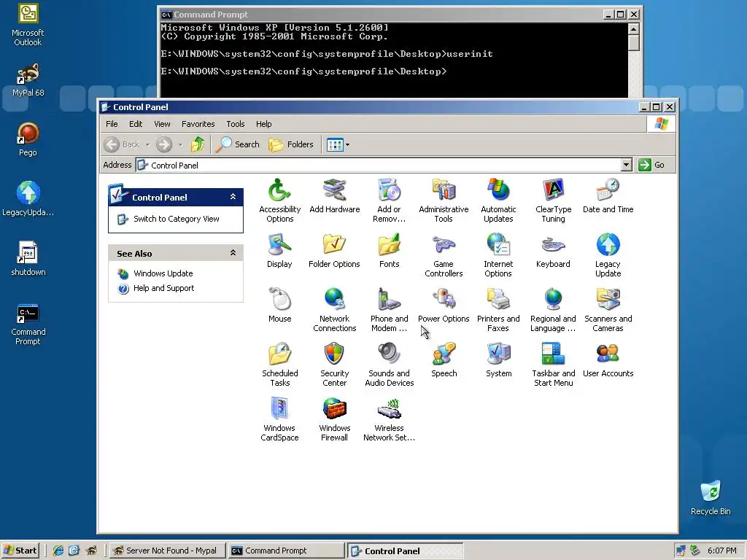
Task: Open Network Connections icon
Action: pos(334,309)
